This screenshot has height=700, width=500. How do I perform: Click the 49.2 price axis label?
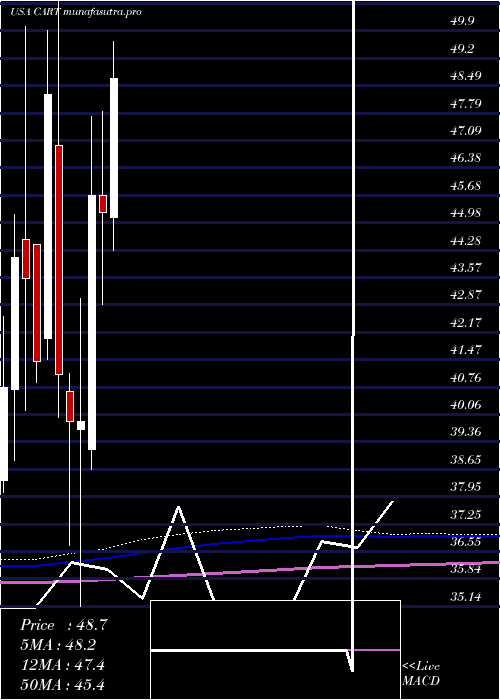(462, 48)
